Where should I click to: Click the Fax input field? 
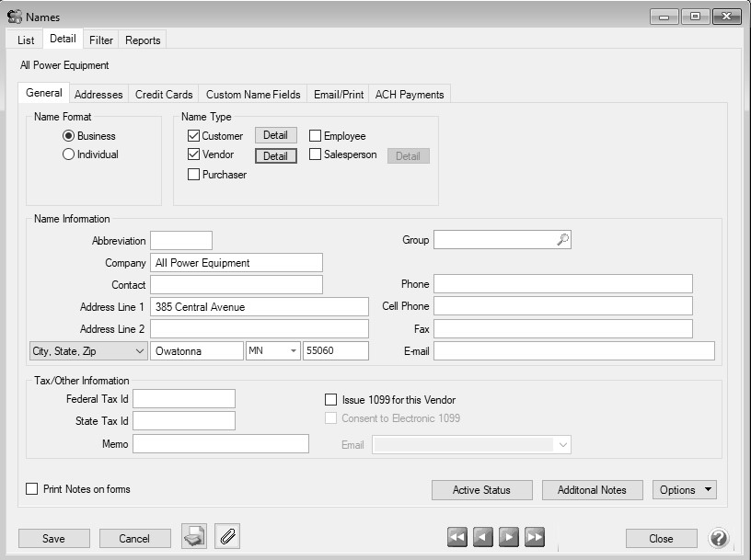pyautogui.click(x=562, y=328)
